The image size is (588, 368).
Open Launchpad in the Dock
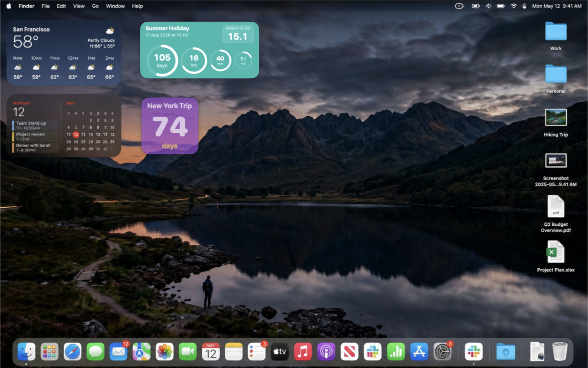pos(49,351)
